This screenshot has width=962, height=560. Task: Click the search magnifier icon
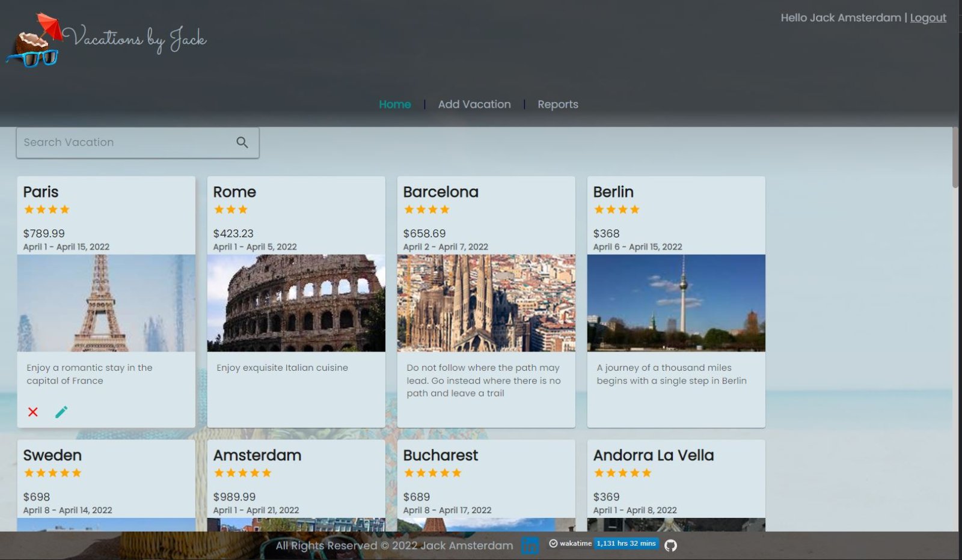(x=242, y=142)
